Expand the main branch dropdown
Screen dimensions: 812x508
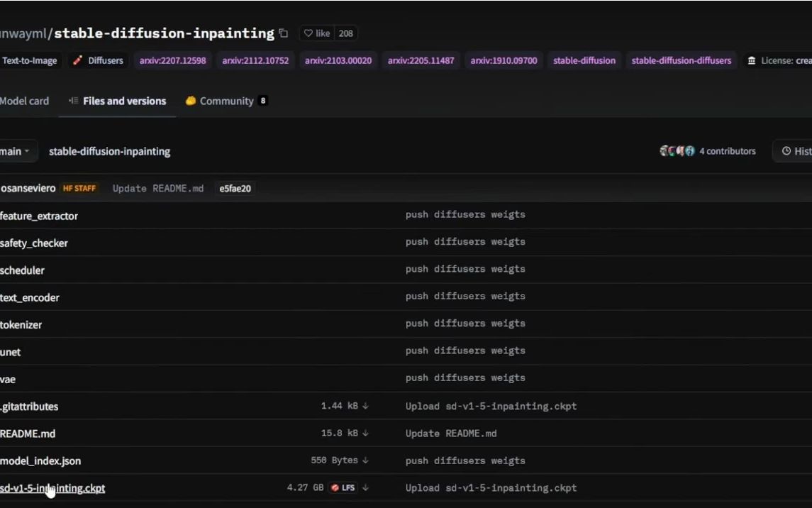point(16,151)
